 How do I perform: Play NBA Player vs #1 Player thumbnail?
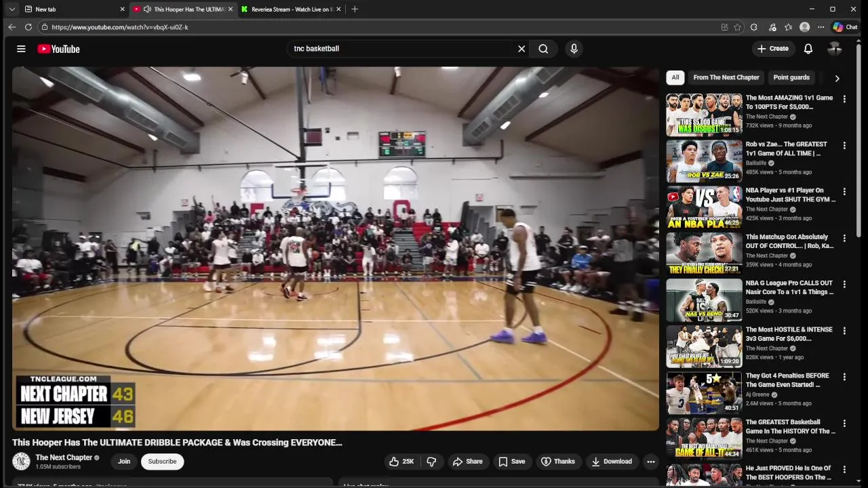tap(704, 207)
